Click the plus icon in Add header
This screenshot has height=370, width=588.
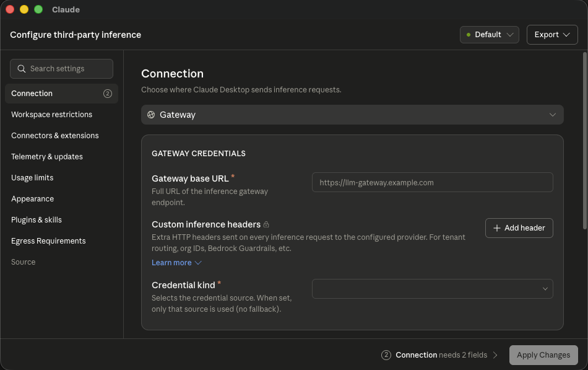click(497, 228)
